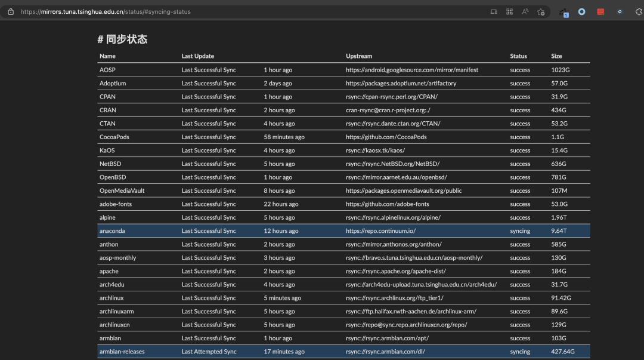Start Read Aloud from address bar icon
The image size is (644, 360).
[525, 12]
